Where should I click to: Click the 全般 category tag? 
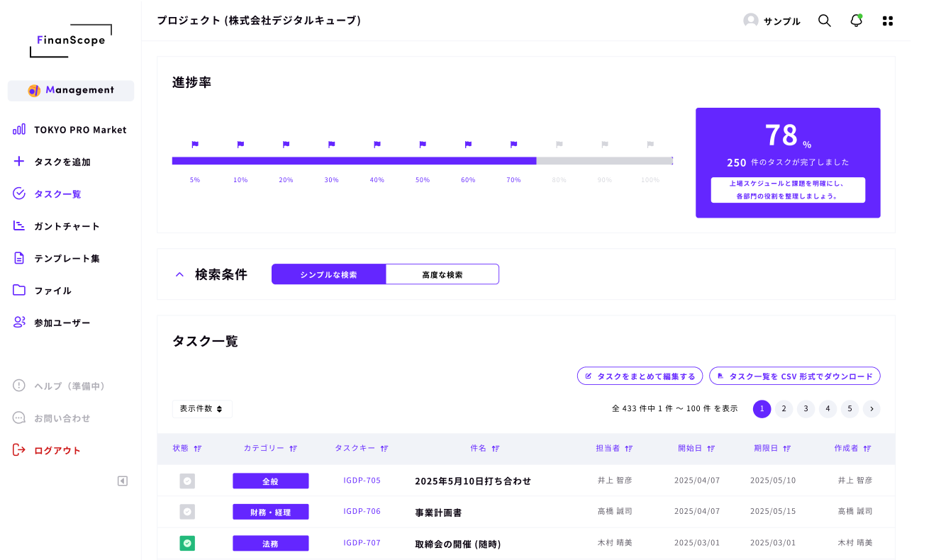(x=271, y=481)
